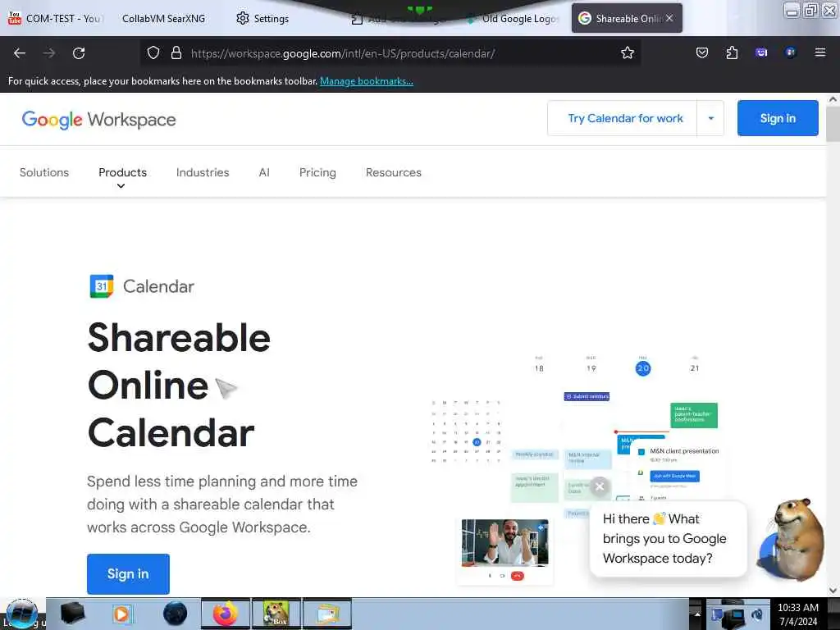840x630 pixels.
Task: Click the purple mask extension icon
Action: 761,52
